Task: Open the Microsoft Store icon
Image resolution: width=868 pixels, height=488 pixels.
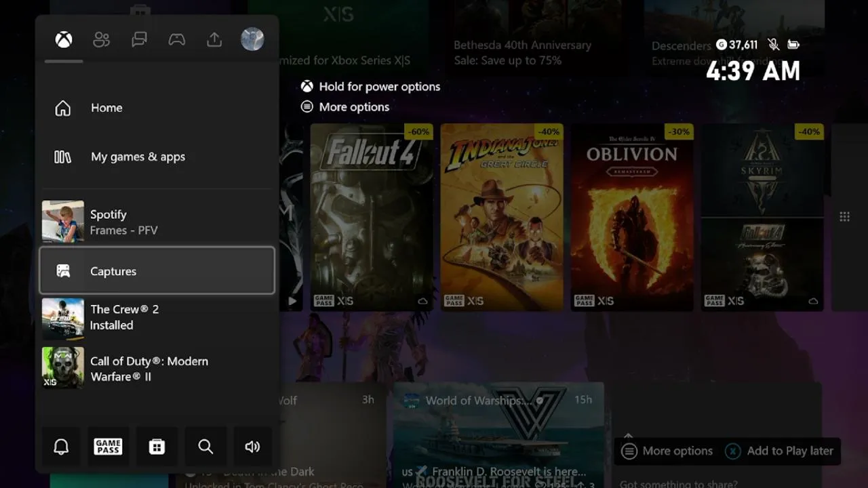Action: click(x=157, y=447)
